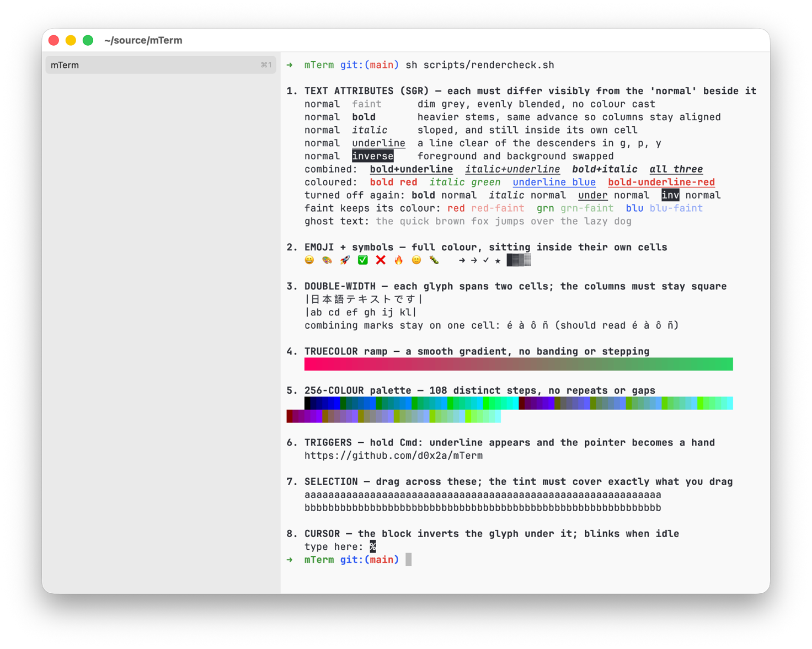Click the grey block cursor at the prompt

pyautogui.click(x=409, y=560)
